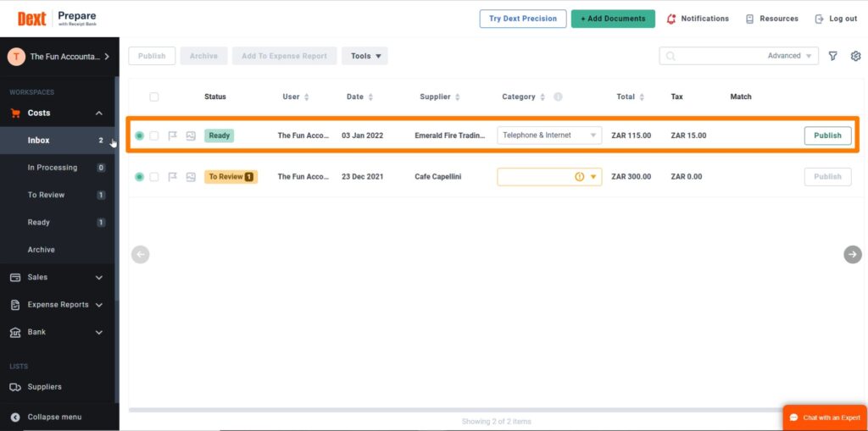Image resolution: width=868 pixels, height=431 pixels.
Task: Click the Chat with an Expert button
Action: (x=825, y=417)
